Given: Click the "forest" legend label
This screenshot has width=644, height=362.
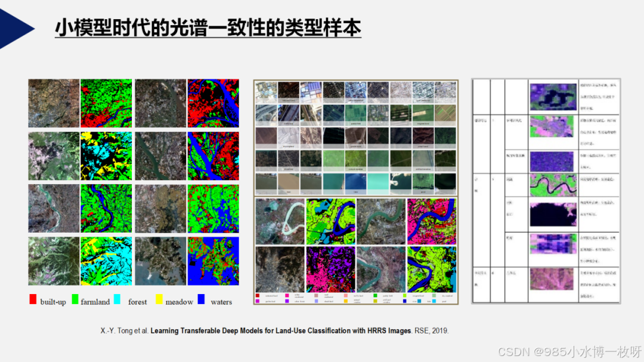Looking at the screenshot, I should [x=138, y=302].
